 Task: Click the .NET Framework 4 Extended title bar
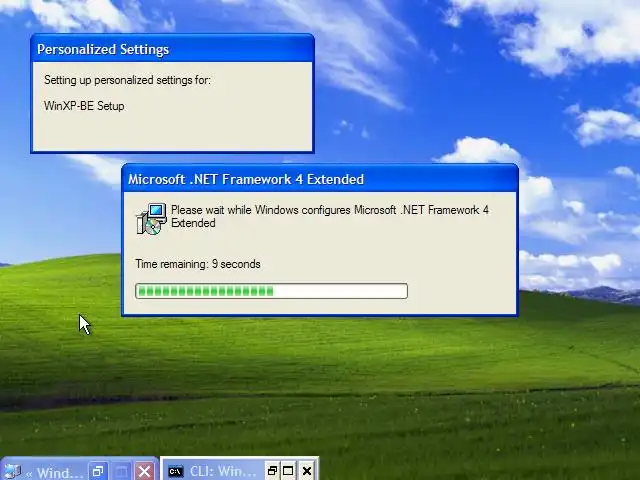[x=320, y=179]
